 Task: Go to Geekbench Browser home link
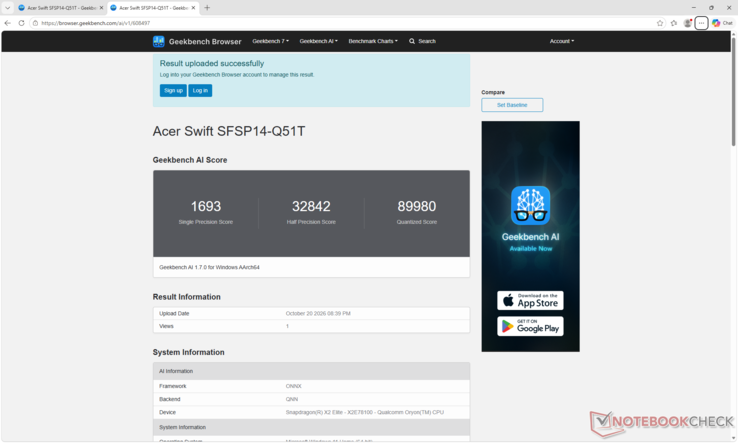pos(205,41)
